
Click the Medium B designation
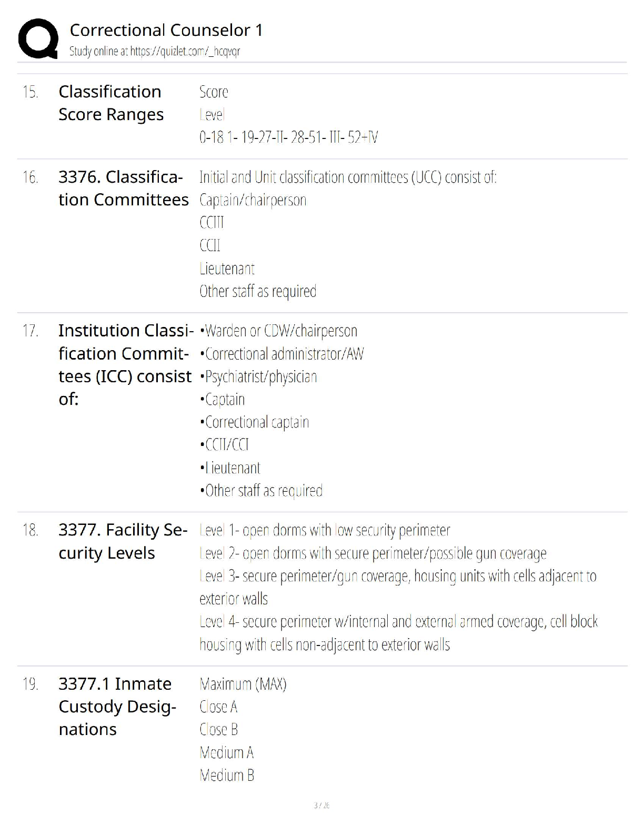coord(227,775)
